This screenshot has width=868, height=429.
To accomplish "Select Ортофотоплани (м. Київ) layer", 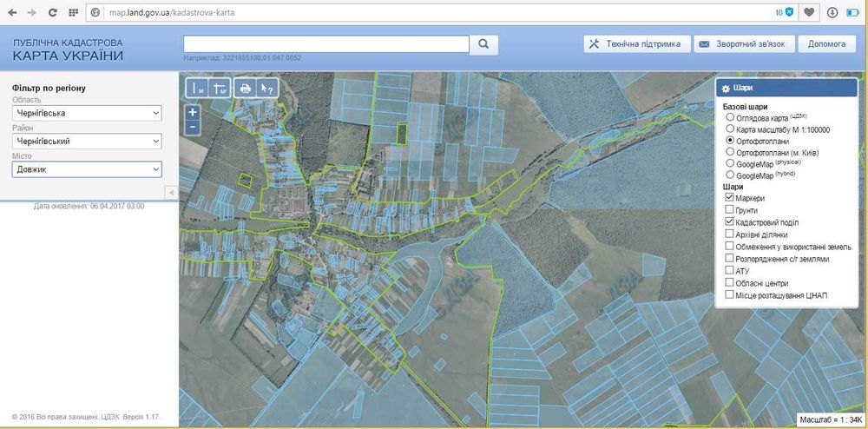I will click(730, 152).
